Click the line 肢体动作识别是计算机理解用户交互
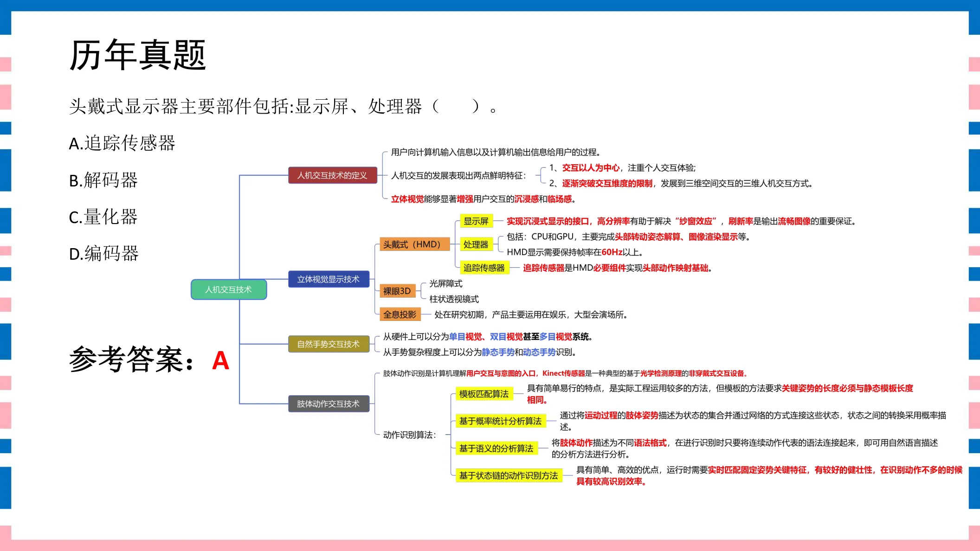The width and height of the screenshot is (980, 551). point(565,373)
